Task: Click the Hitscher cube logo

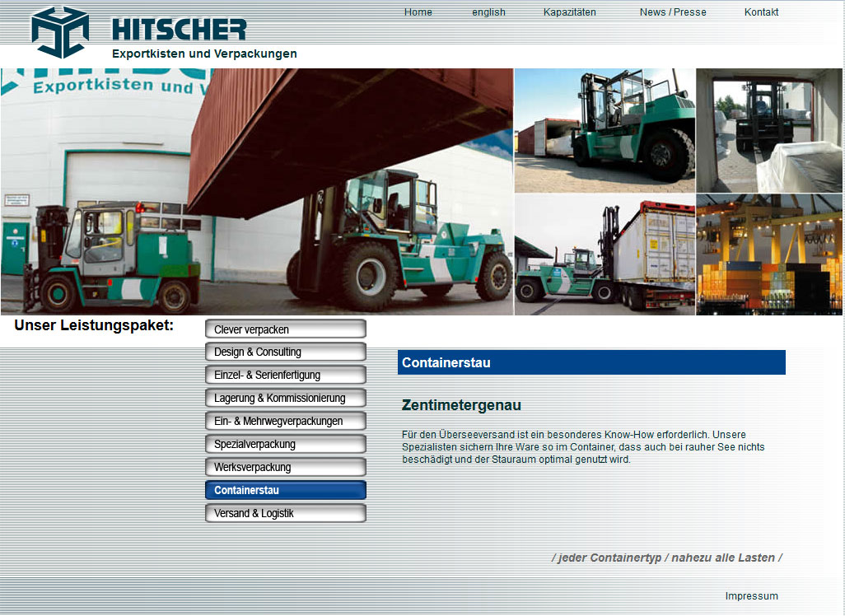Action: (x=60, y=32)
